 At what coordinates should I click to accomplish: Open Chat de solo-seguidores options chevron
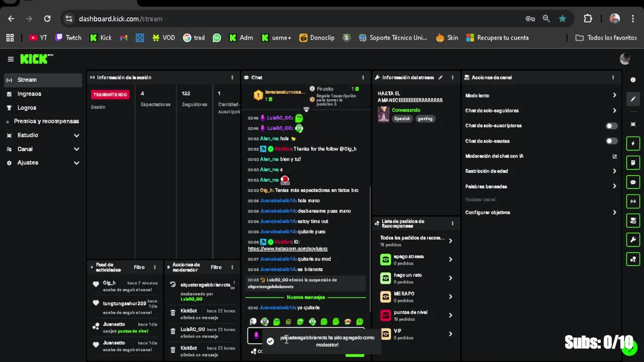point(614,111)
